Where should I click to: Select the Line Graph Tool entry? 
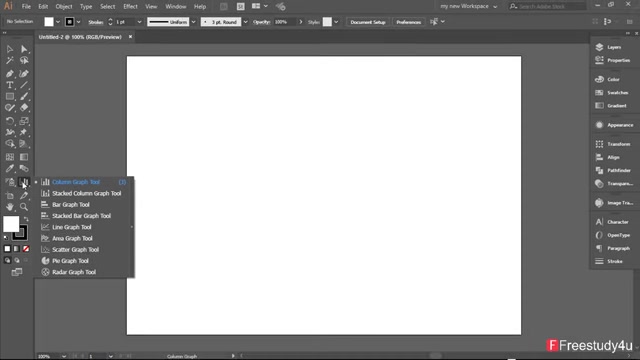pos(71,227)
